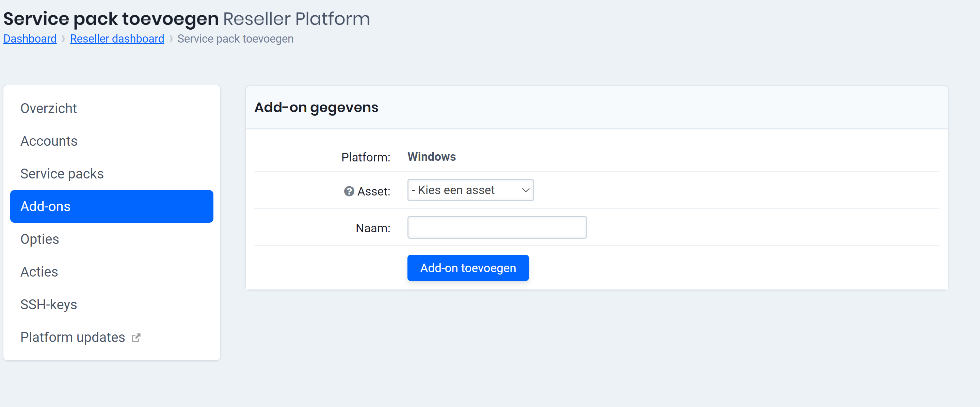Navigate to Reseller dashboard breadcrumb

[x=117, y=38]
